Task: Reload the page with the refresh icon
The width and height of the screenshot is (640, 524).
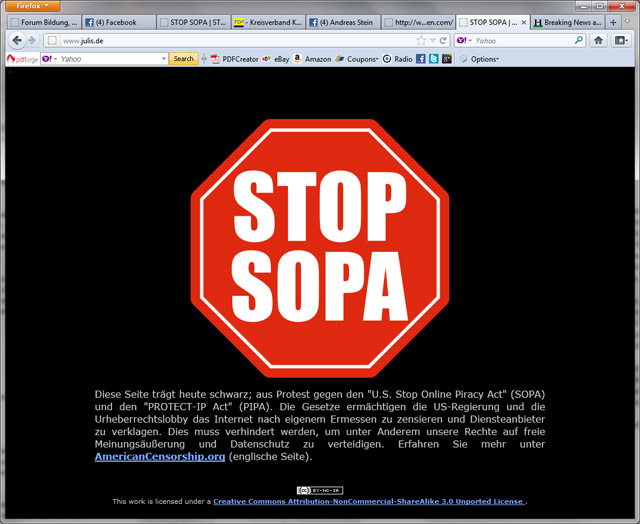Action: [444, 41]
